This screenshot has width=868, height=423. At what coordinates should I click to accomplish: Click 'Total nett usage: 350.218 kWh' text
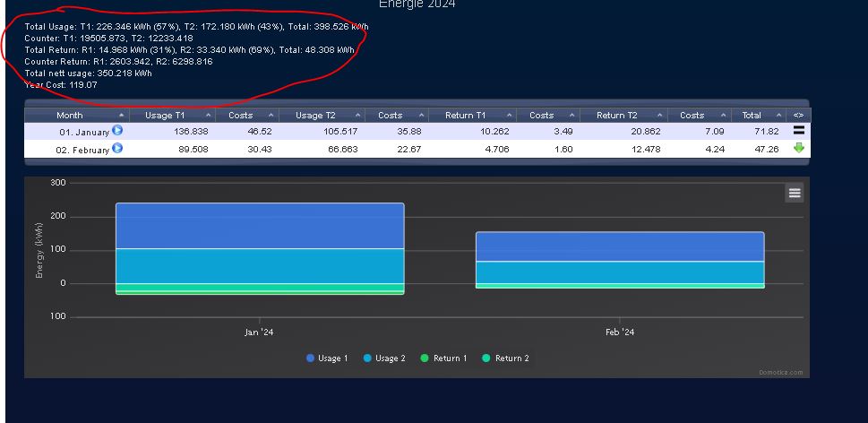[88, 73]
